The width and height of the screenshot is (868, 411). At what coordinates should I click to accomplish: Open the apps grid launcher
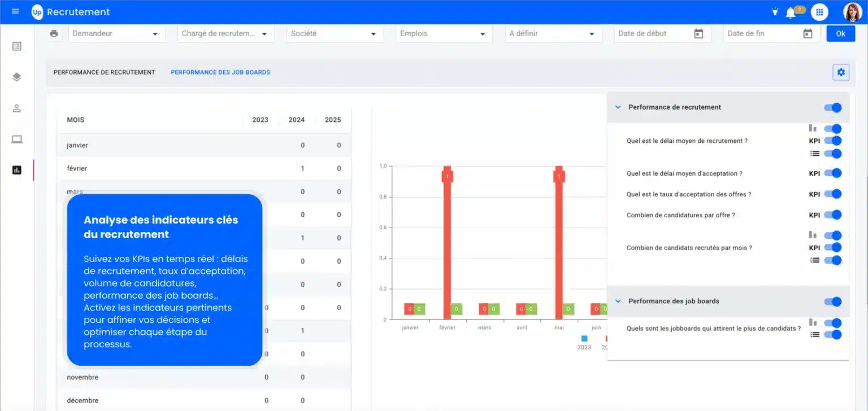(x=819, y=11)
